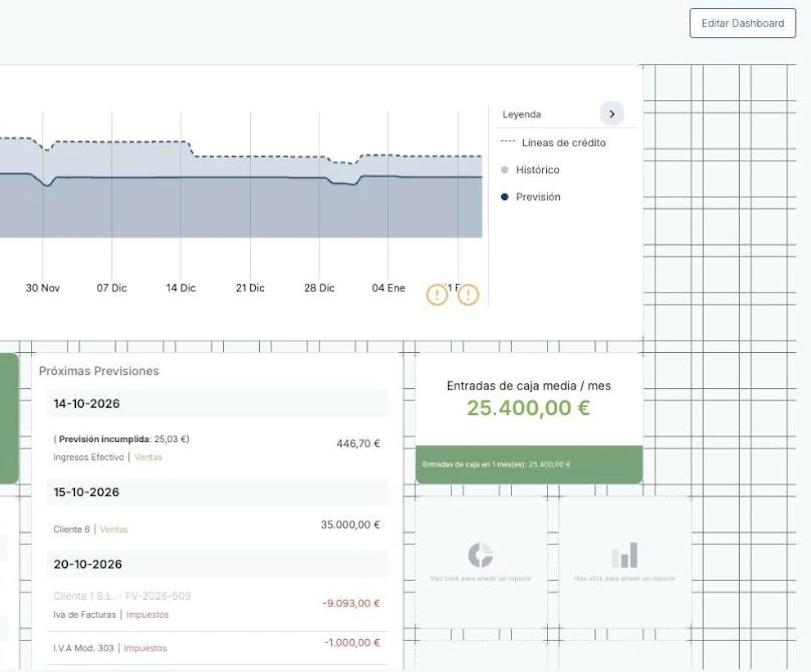811x672 pixels.
Task: Click the 446,70 € amount
Action: point(358,443)
